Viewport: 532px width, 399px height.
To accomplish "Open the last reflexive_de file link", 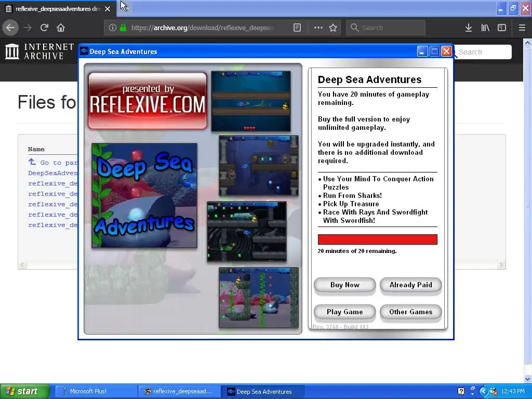I will (x=52, y=225).
